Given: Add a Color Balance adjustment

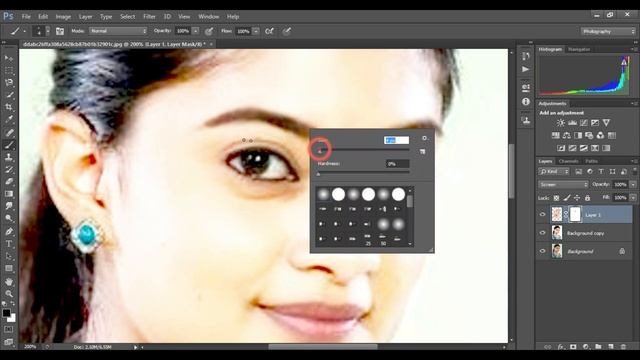Looking at the screenshot, I should [567, 136].
